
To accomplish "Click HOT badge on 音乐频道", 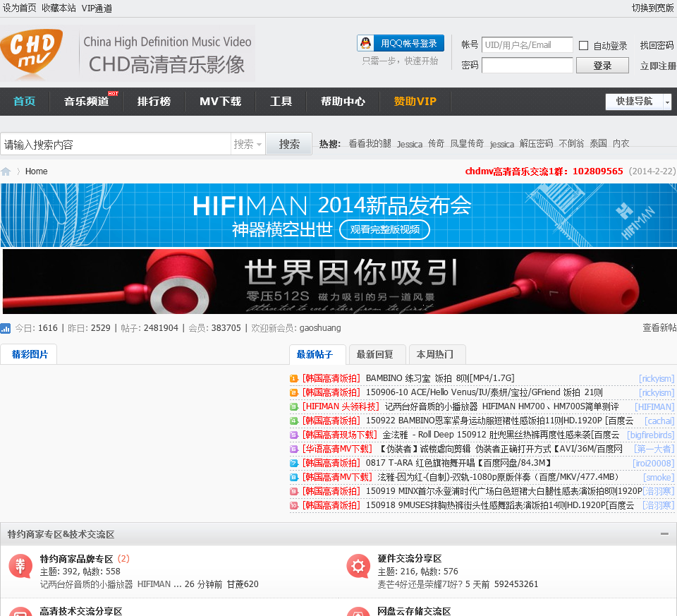I will pos(113,93).
